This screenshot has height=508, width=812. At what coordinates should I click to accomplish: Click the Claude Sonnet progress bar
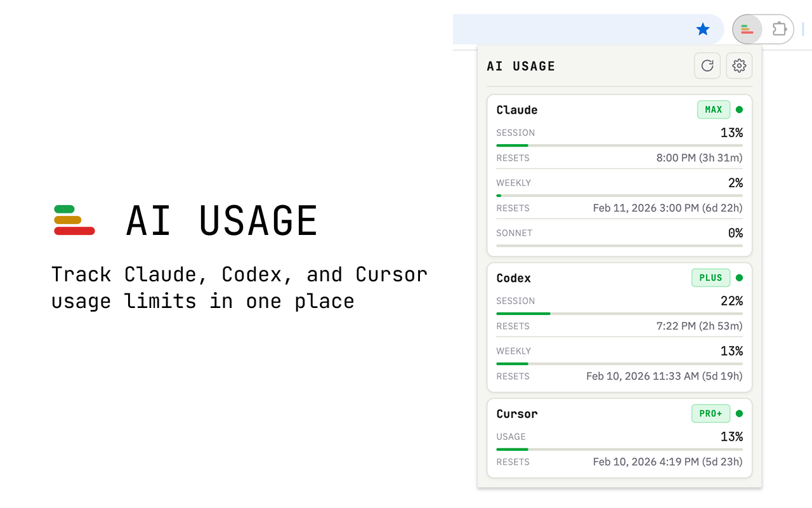pos(619,246)
